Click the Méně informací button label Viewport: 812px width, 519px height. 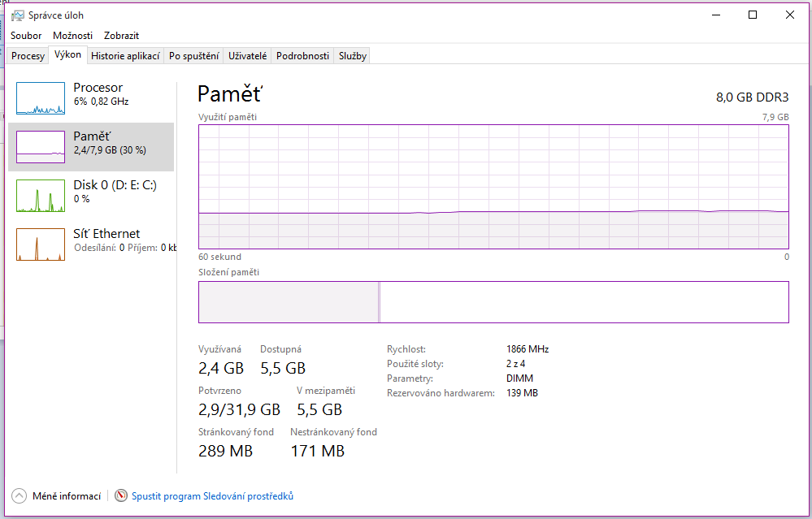click(x=67, y=495)
